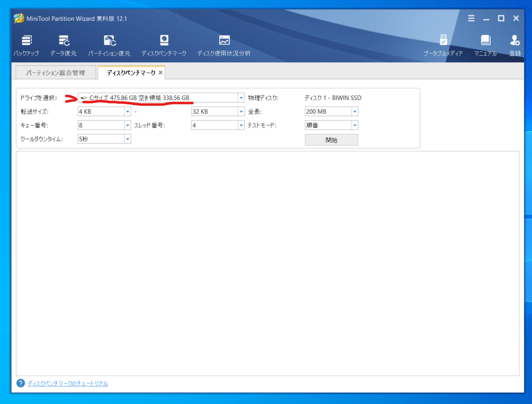Screen dimensions: 532x404
Task: Select the ブータブルメディア icon
Action: pyautogui.click(x=443, y=44)
